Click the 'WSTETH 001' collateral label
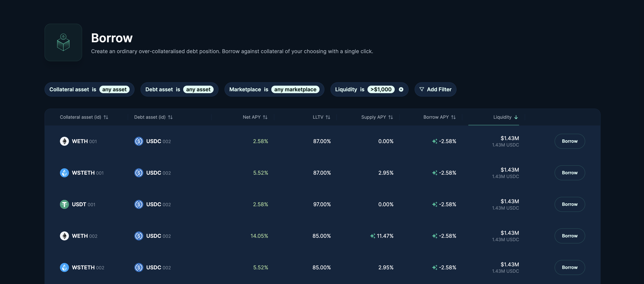This screenshot has height=284, width=644. [x=88, y=173]
